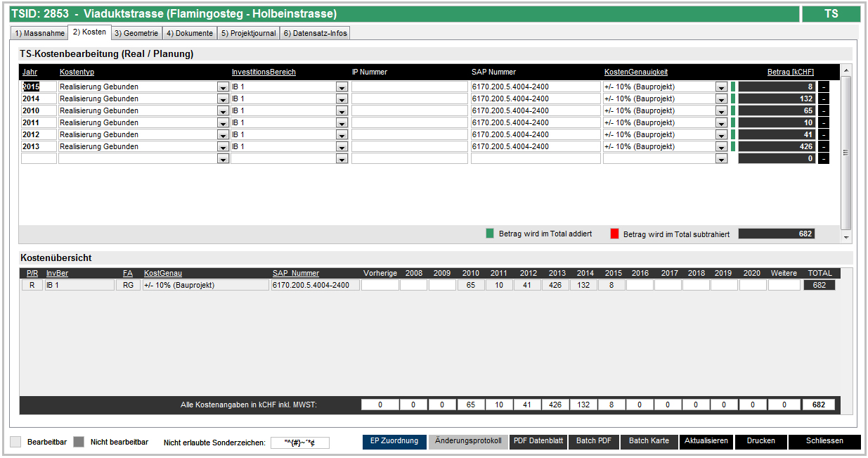This screenshot has width=868, height=458.
Task: Expand the Kostentyp dropdown in the empty row
Action: pos(223,159)
